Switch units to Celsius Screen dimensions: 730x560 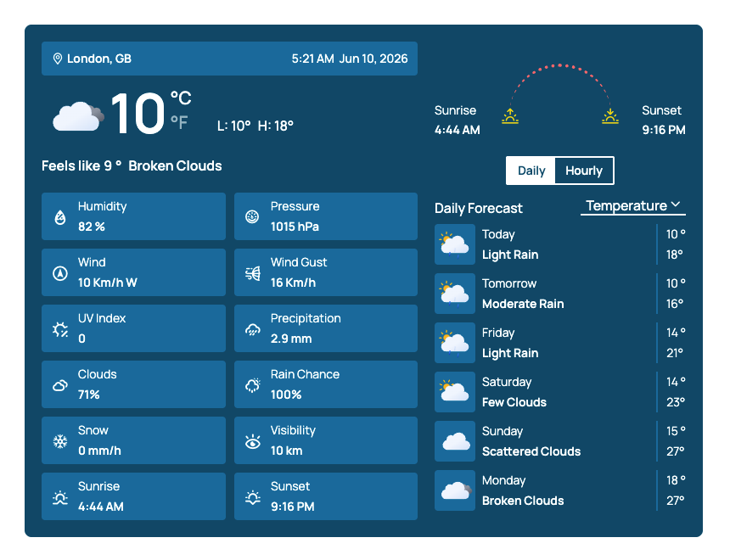[x=181, y=98]
